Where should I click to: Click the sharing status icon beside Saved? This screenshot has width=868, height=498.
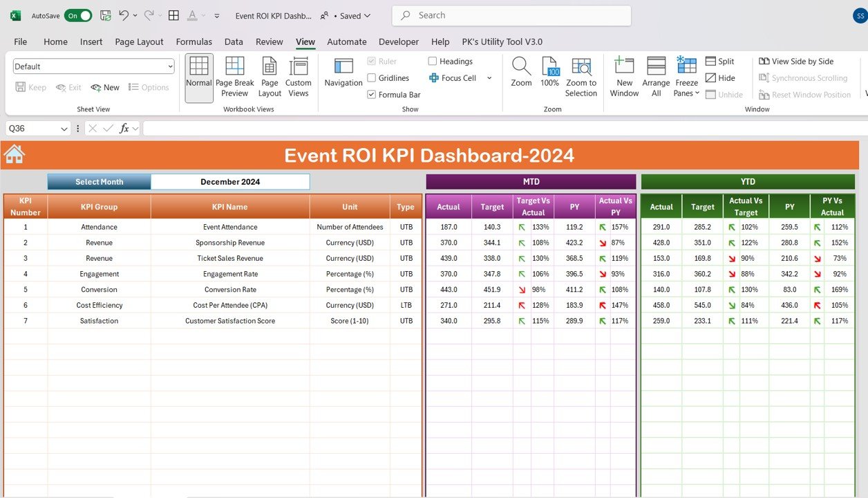pyautogui.click(x=325, y=15)
